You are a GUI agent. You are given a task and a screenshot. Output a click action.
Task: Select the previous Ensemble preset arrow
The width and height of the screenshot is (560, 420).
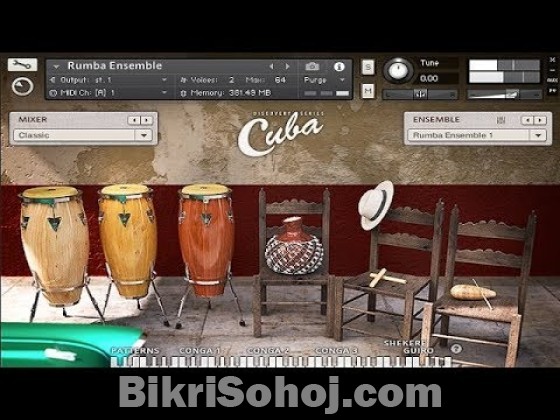point(528,120)
